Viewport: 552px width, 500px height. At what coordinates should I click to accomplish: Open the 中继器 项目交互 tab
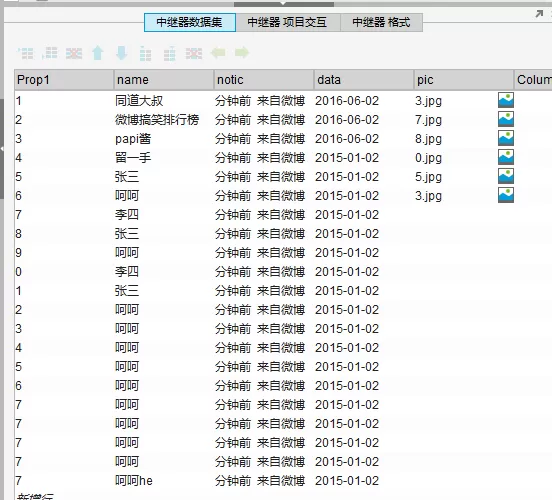click(x=288, y=23)
